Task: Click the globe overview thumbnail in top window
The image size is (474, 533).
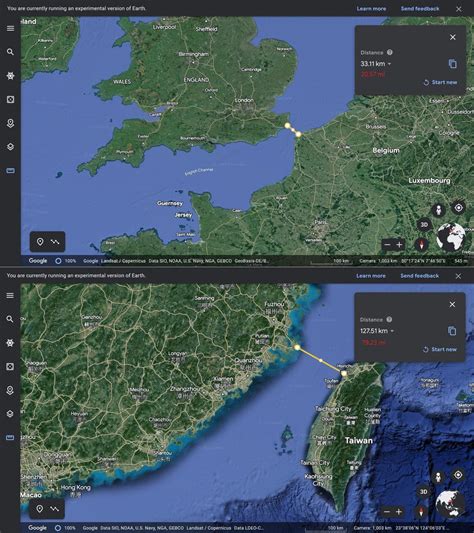Action: coord(451,237)
